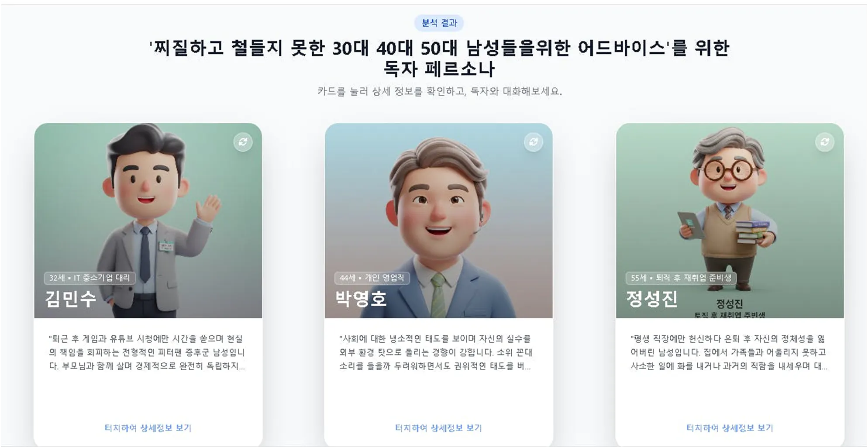Click 55세 퇴직 후 재취업 준비생 tag

681,278
